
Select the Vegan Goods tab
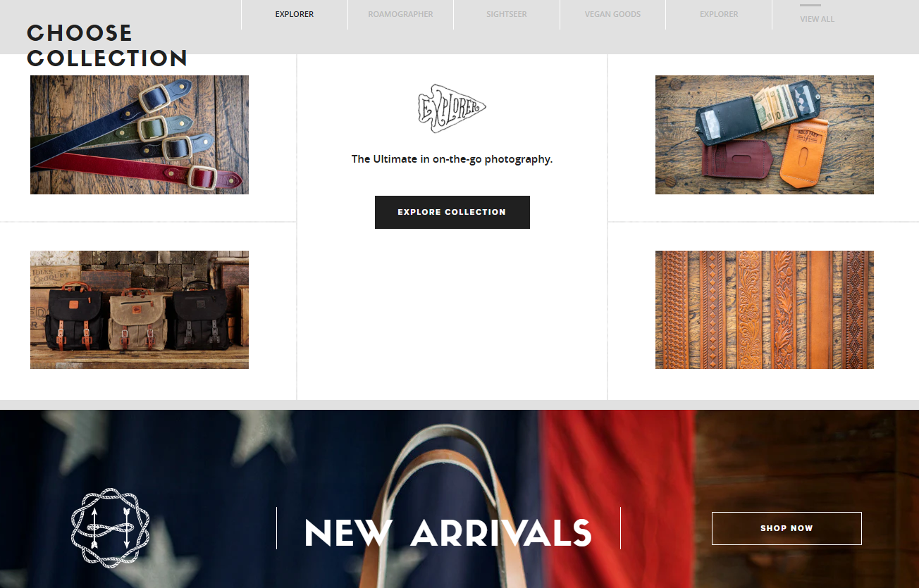coord(612,14)
